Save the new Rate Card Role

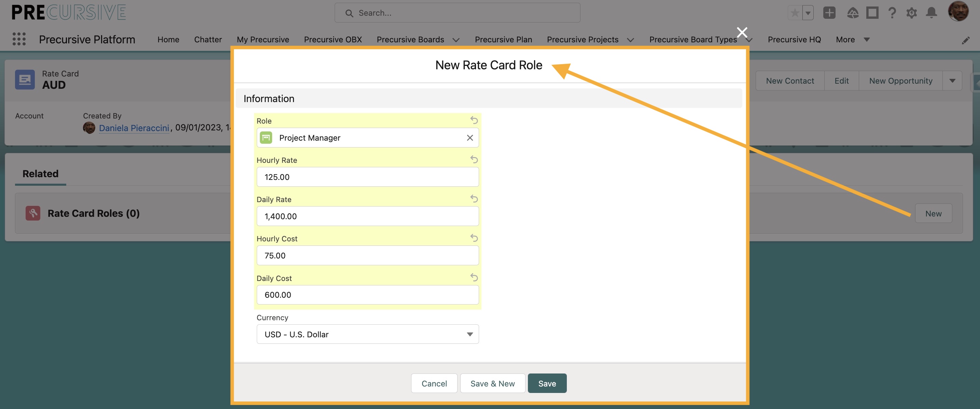[547, 383]
